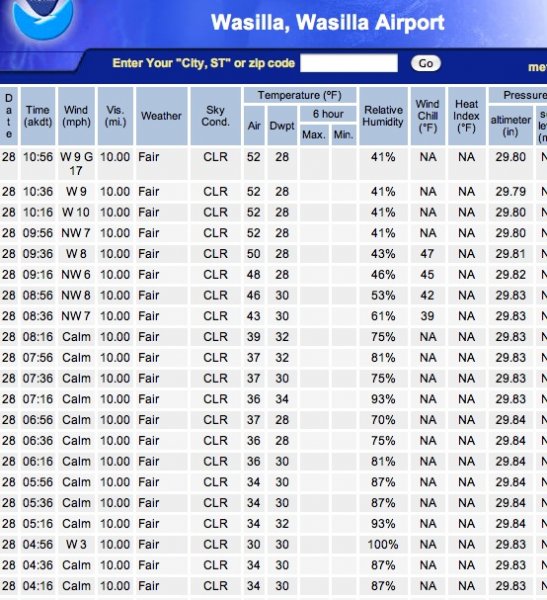Click the Wasilla, Wasilla Airport page title
This screenshot has height=600, width=547.
tap(328, 23)
